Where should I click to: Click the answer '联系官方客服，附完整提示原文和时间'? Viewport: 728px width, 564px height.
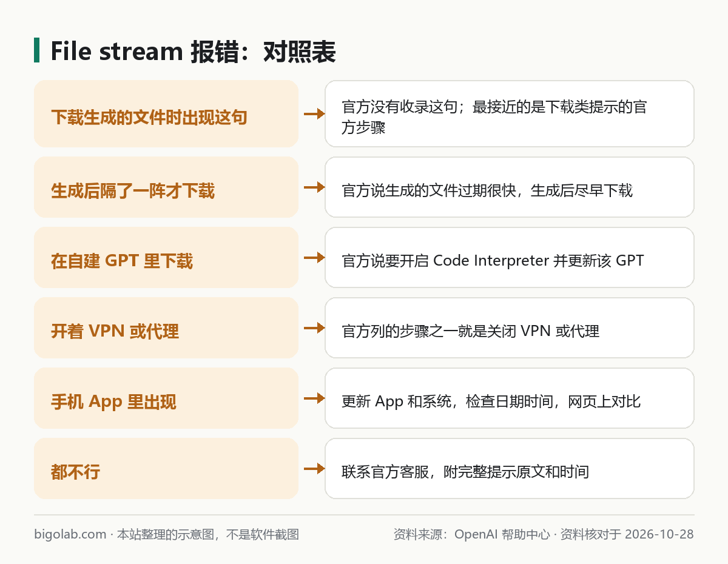[510, 468]
